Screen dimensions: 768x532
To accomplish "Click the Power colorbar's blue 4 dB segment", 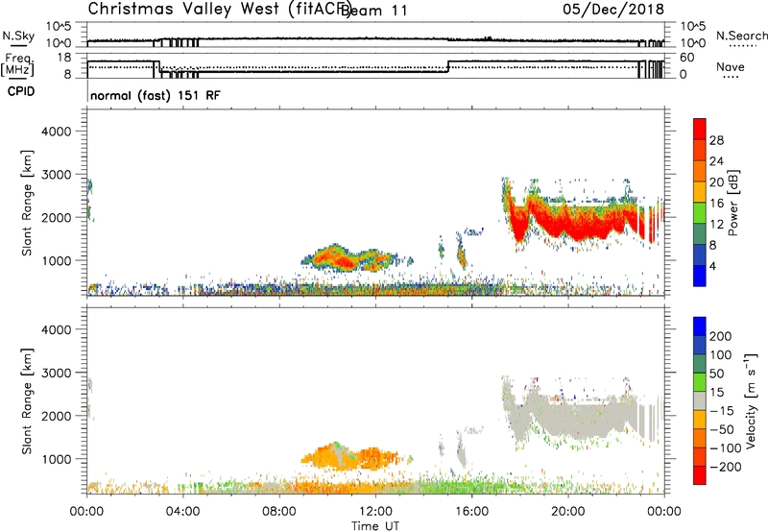I will 700,276.
